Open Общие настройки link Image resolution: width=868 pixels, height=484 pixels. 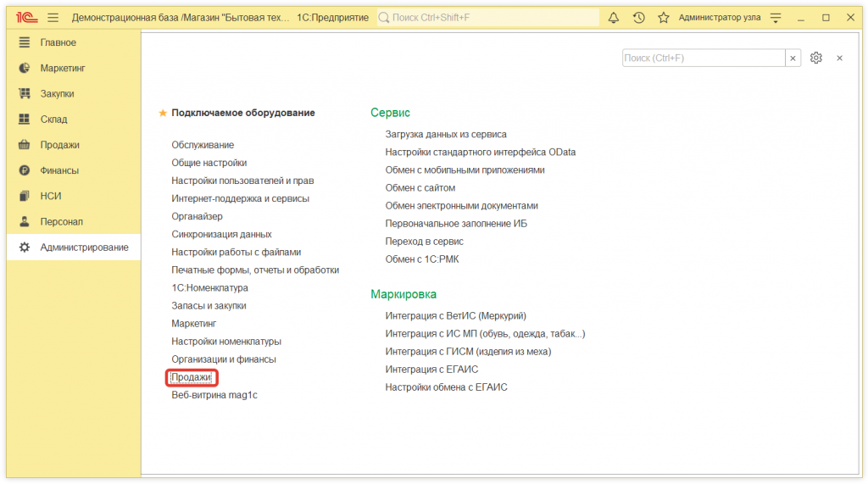tap(209, 163)
